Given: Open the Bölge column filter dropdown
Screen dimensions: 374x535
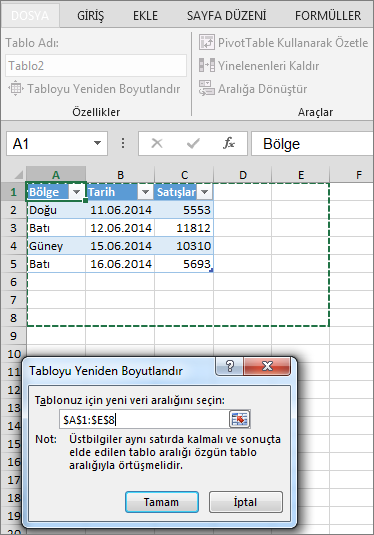Looking at the screenshot, I should (x=76, y=192).
